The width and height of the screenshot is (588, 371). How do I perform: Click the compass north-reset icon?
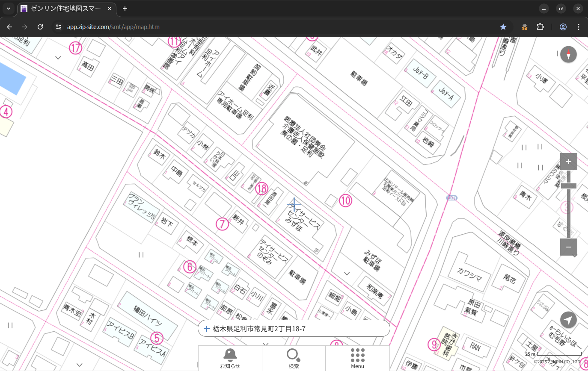point(568,55)
